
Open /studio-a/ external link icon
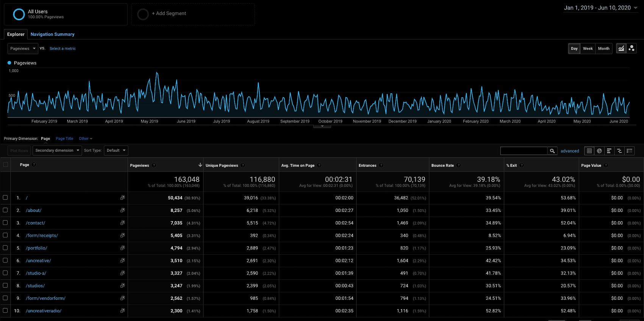click(x=122, y=273)
